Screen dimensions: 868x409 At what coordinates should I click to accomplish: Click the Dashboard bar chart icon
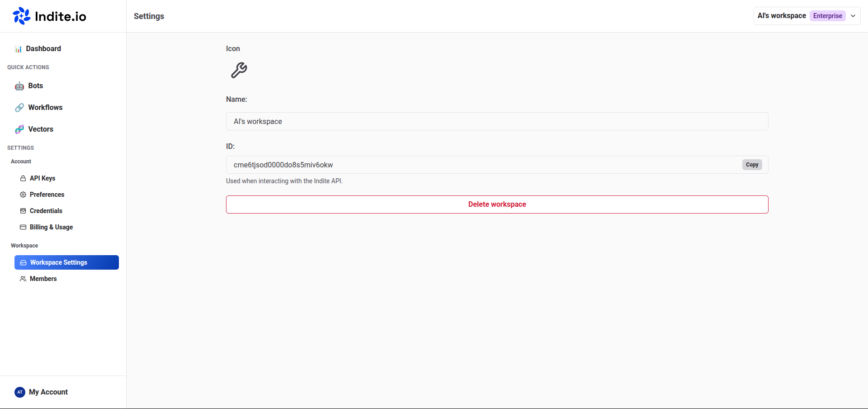coord(18,49)
